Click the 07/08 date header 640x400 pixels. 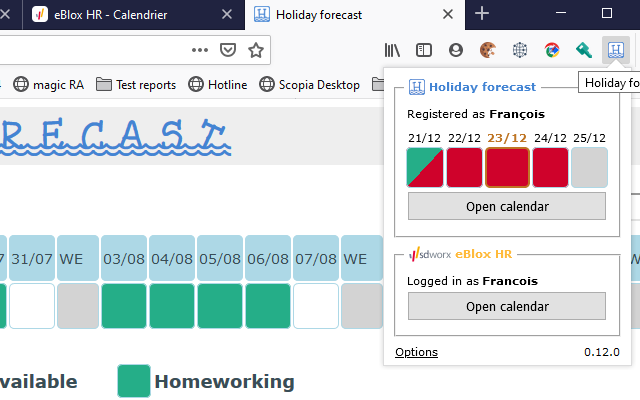[x=316, y=259]
